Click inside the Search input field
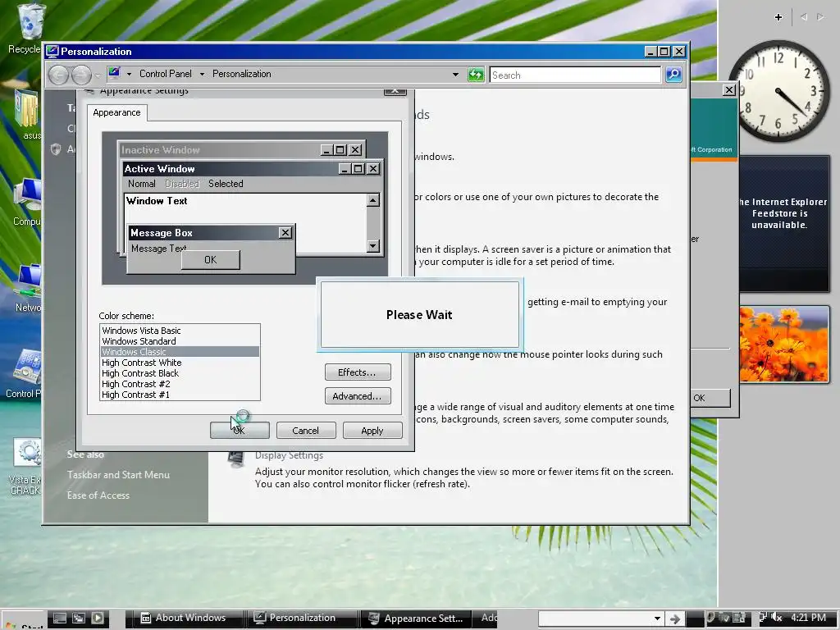This screenshot has height=630, width=840. coord(575,75)
